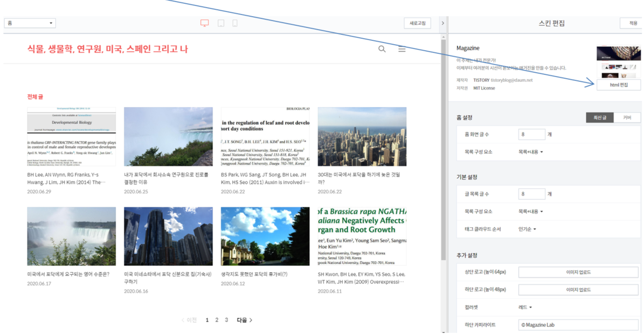This screenshot has height=335, width=644.
Task: Open the hamburger menu icon
Action: click(401, 49)
